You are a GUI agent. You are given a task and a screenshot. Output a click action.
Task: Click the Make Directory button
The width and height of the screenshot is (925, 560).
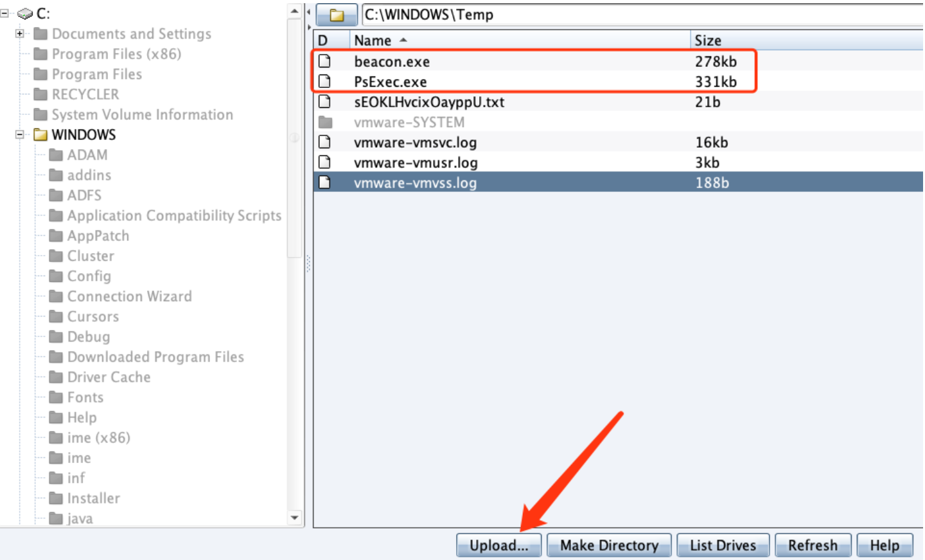pos(609,545)
